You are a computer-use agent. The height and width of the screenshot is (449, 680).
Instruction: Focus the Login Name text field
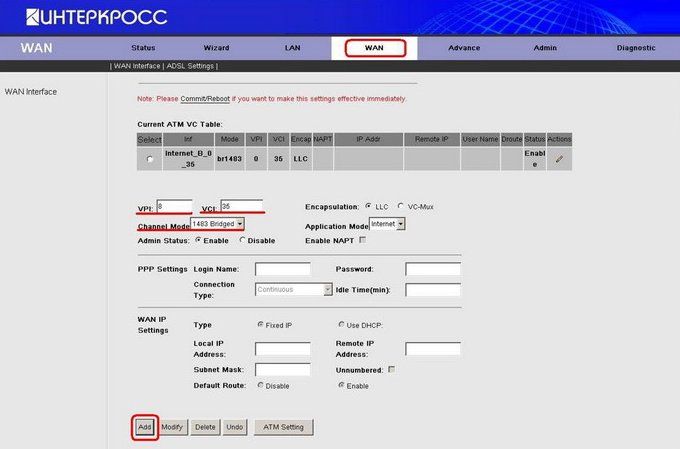tap(282, 269)
